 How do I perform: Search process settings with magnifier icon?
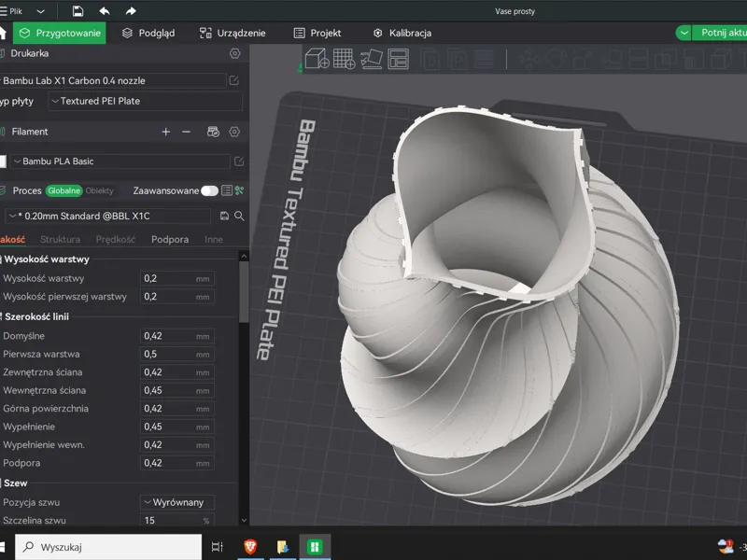(240, 217)
